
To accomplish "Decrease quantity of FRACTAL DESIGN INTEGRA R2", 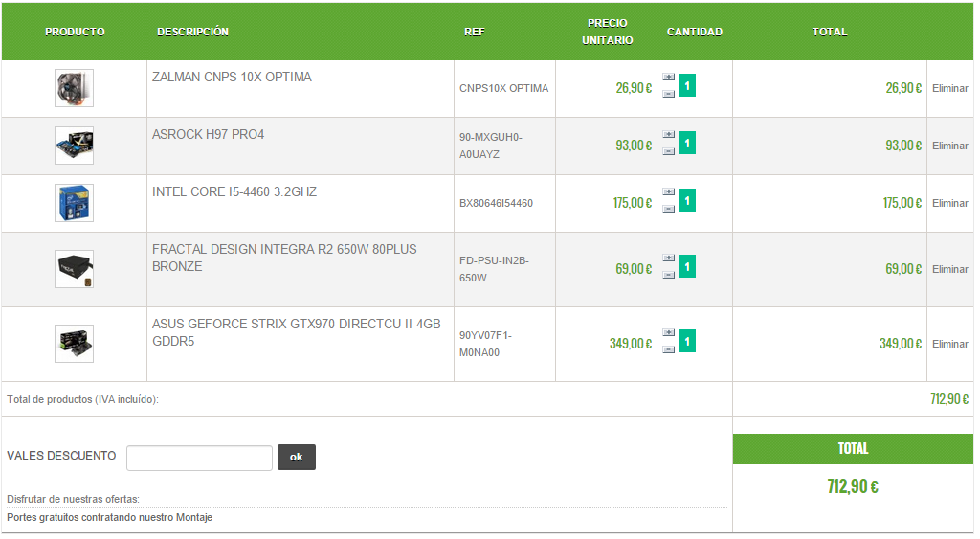I will tap(669, 275).
